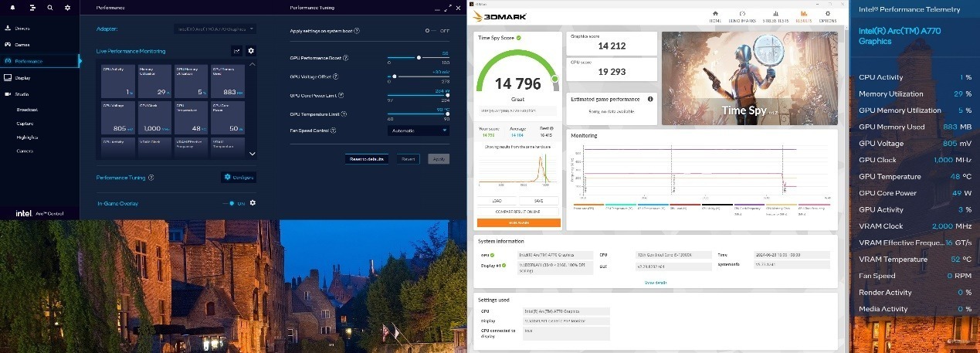This screenshot has width=980, height=353.
Task: Click Reset to defaults button
Action: [x=367, y=158]
